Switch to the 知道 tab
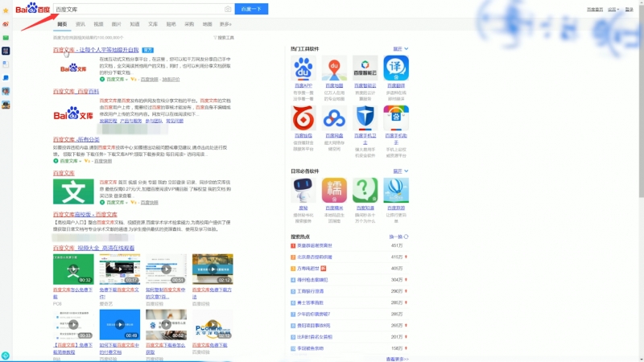This screenshot has height=362, width=644. [134, 24]
